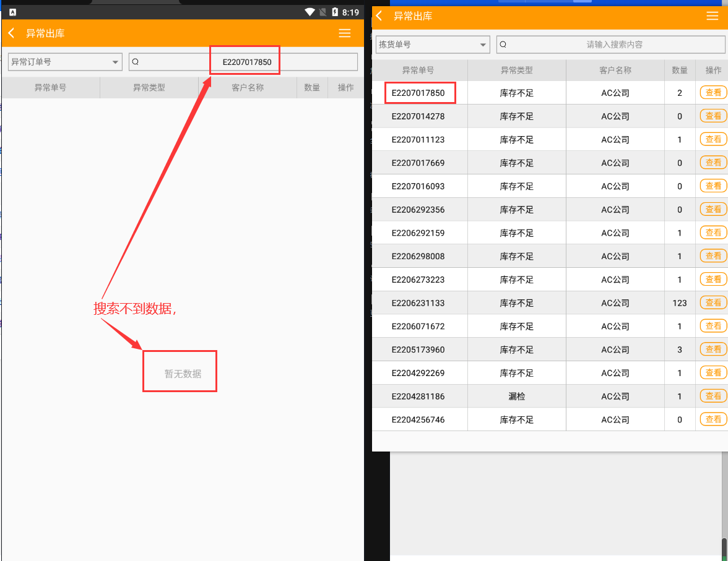Open hamburger menu in left panel header

pyautogui.click(x=345, y=33)
